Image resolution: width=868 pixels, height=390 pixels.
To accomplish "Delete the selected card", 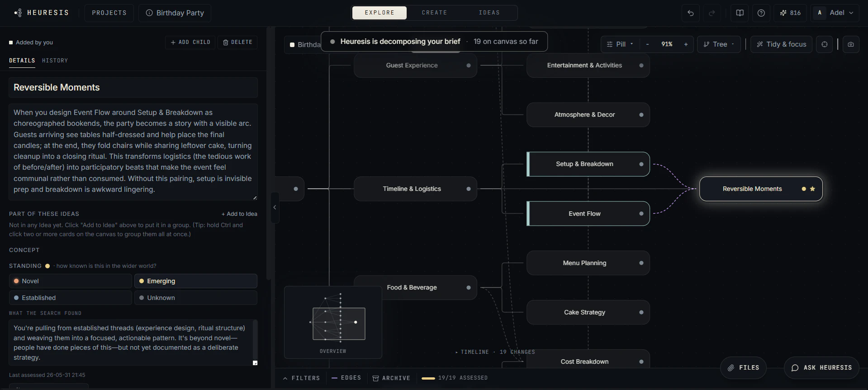I will pyautogui.click(x=237, y=42).
